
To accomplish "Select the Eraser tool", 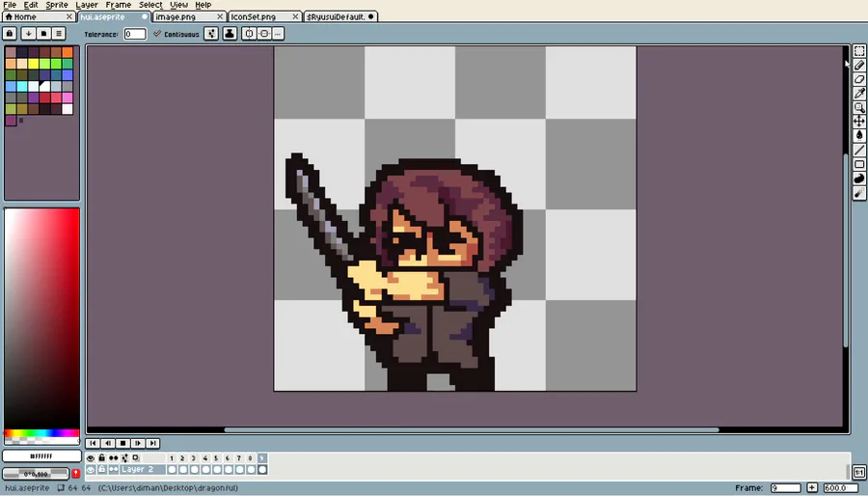I will 859,79.
